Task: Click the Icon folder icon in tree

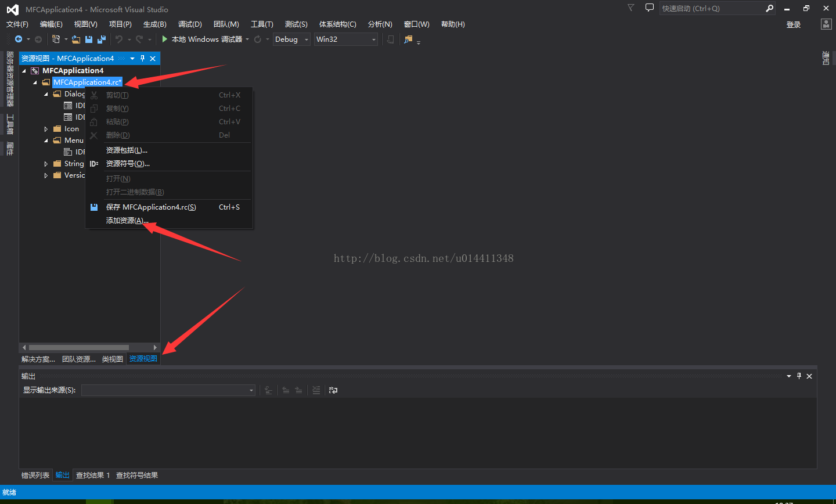Action: 57,128
